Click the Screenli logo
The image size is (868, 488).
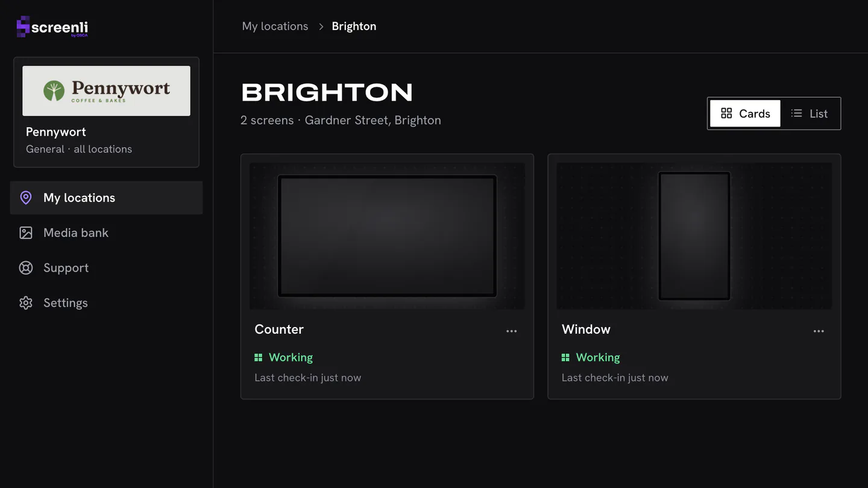coord(52,27)
